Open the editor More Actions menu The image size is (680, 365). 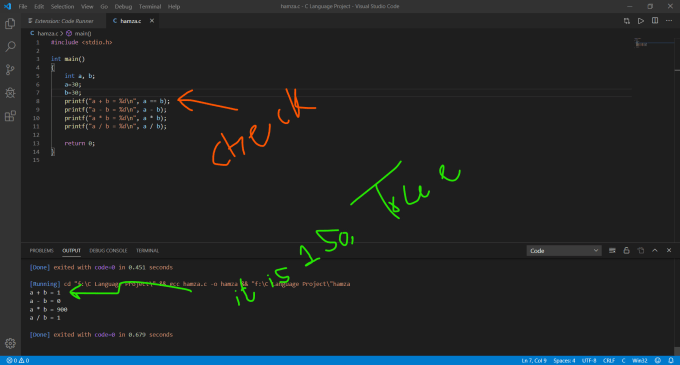pyautogui.click(x=669, y=21)
